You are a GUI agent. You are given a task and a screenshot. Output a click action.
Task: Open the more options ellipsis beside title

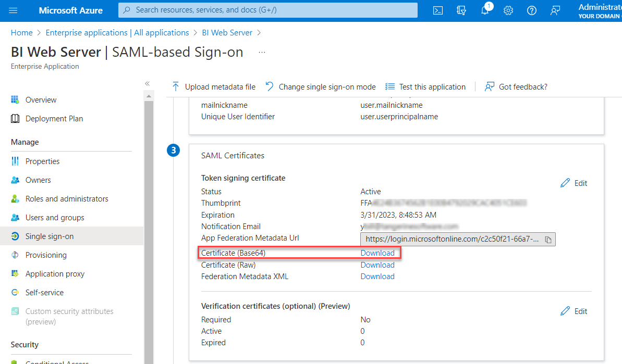(262, 53)
